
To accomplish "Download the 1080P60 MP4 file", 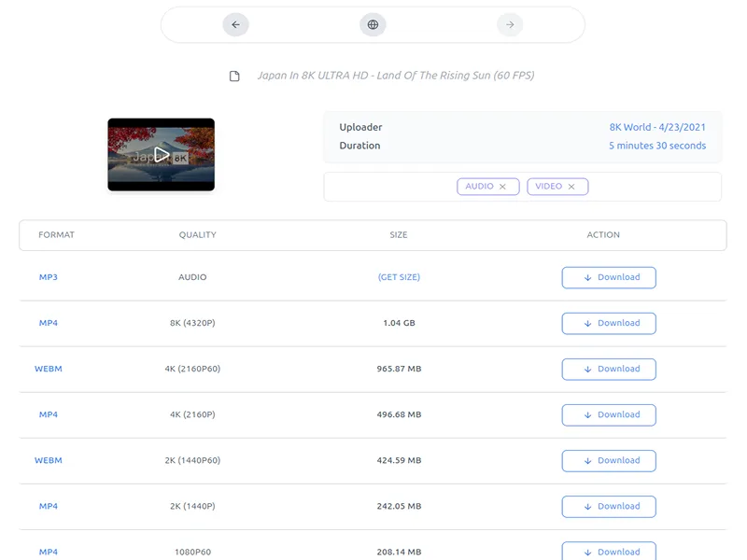I will coord(609,551).
